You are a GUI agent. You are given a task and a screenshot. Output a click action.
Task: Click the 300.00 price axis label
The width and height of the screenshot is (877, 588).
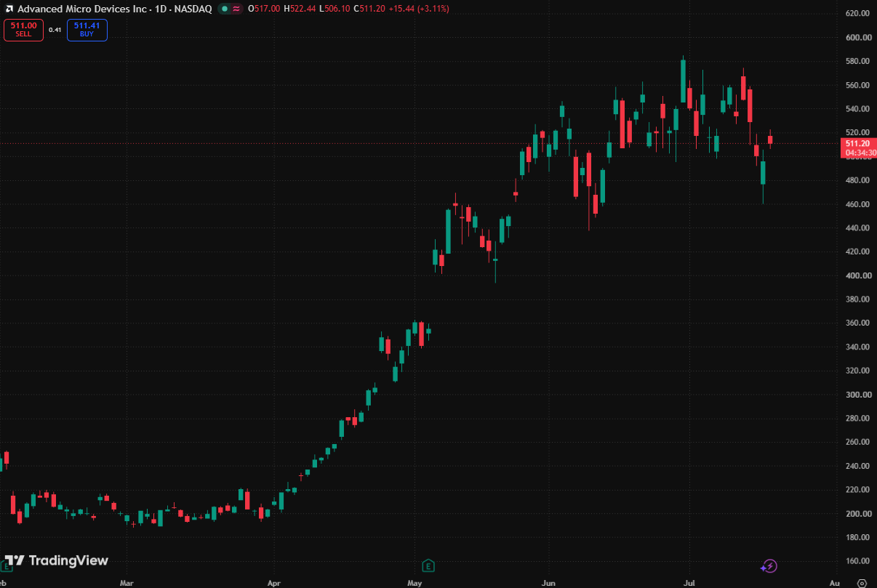click(859, 395)
